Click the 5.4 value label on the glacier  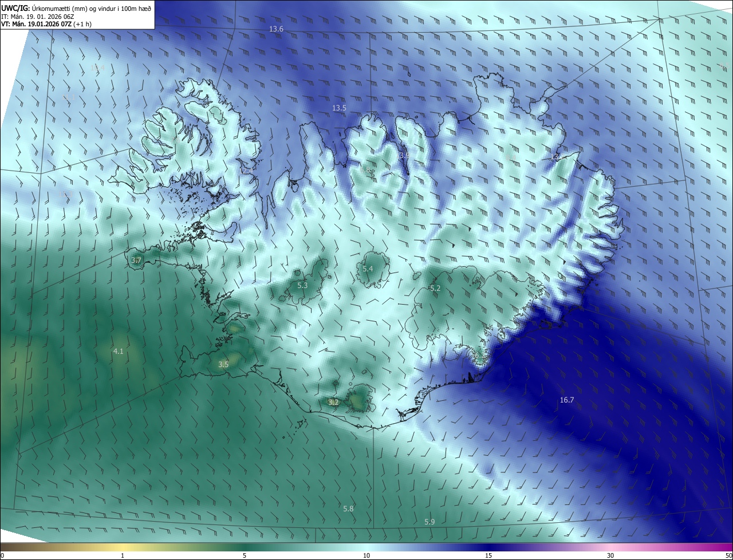point(368,269)
